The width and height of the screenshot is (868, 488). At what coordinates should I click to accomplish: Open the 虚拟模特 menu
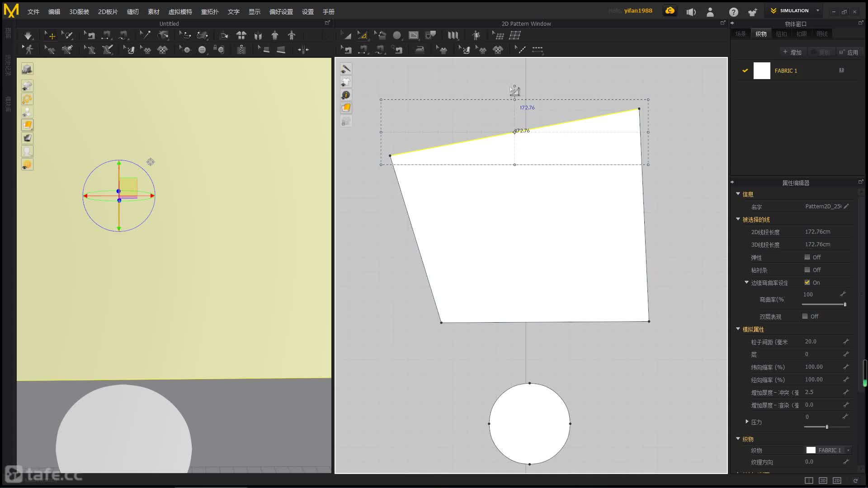[x=180, y=12]
